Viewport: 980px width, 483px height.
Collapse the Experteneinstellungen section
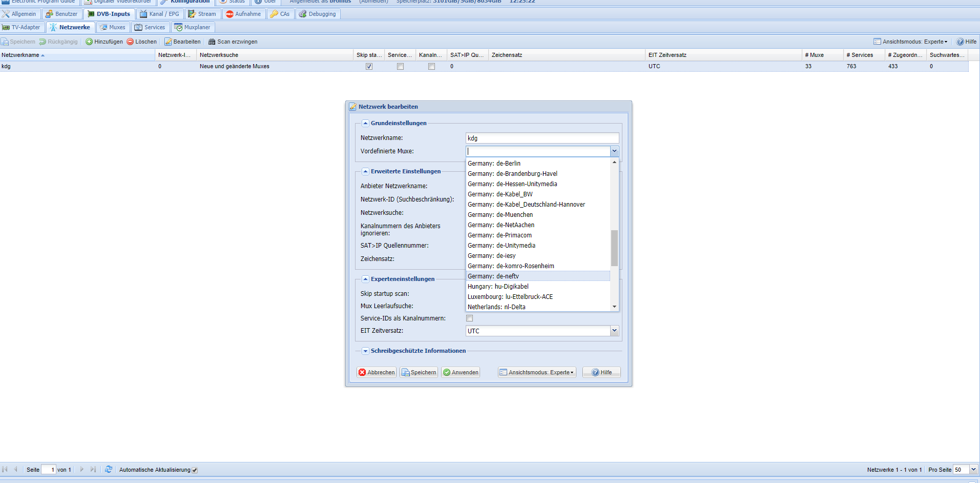pyautogui.click(x=365, y=279)
